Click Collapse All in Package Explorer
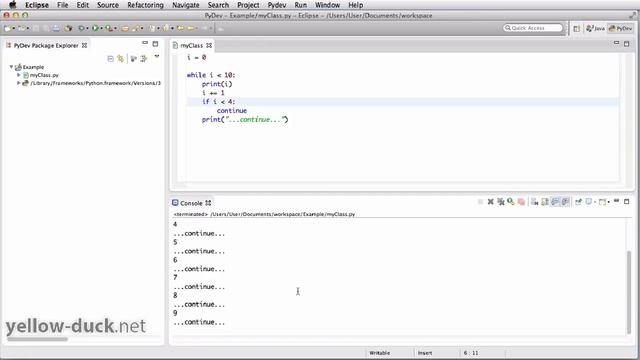Screen dimensions: 640x360 tap(110, 59)
